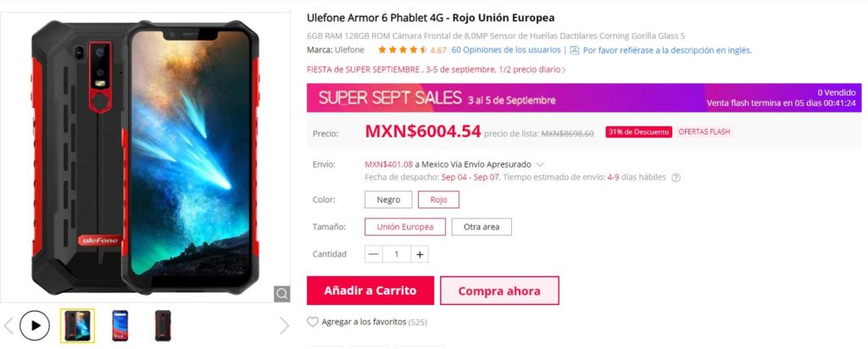Click the shipping help question mark icon
This screenshot has width=868, height=349.
pyautogui.click(x=676, y=178)
